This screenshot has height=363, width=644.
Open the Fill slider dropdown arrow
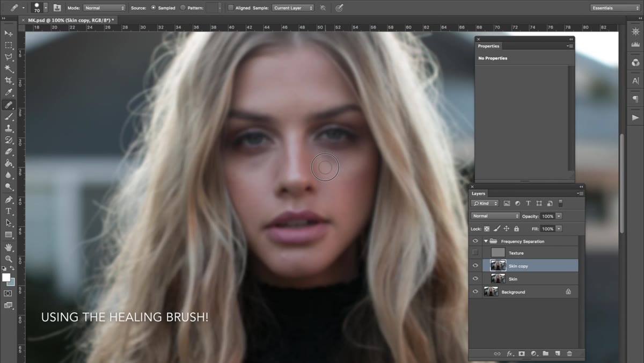(x=559, y=229)
